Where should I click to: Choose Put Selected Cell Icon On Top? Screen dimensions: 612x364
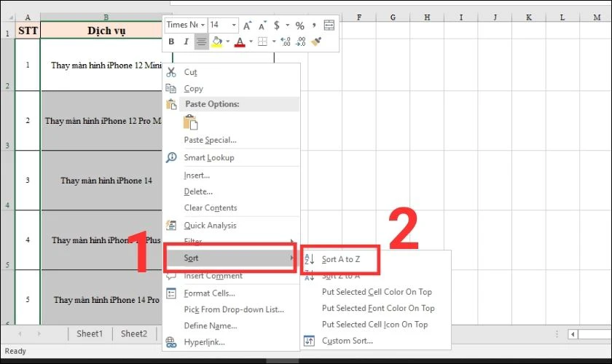376,324
